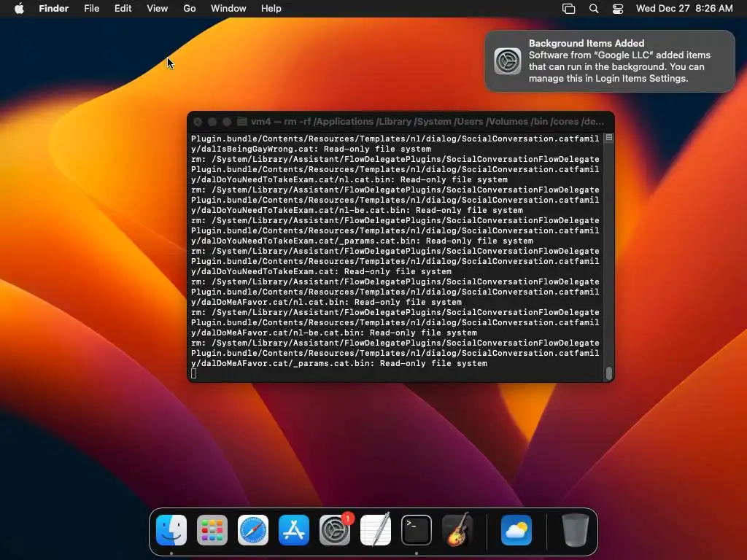The height and width of the screenshot is (560, 747).
Task: Open the Edit menu
Action: click(123, 9)
